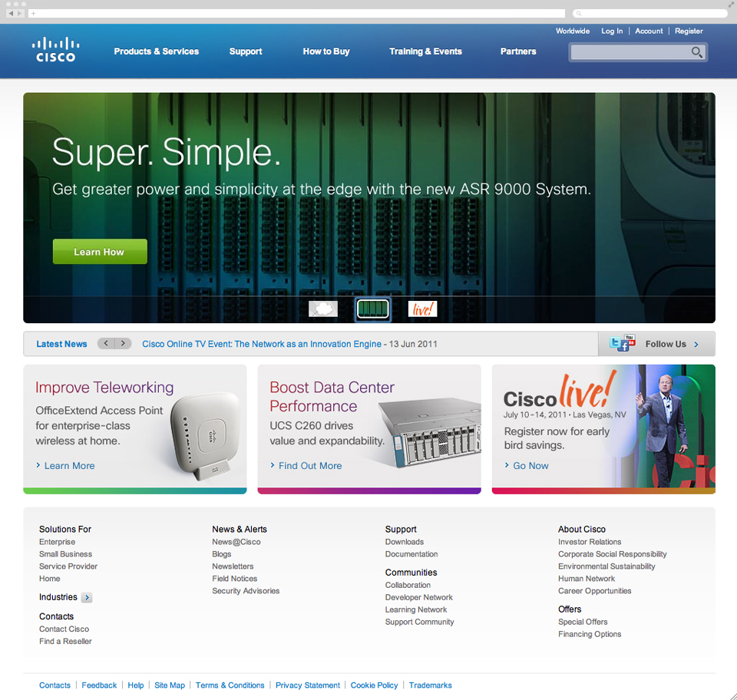The image size is (737, 700).
Task: Go back with browser back arrow
Action: click(x=11, y=13)
